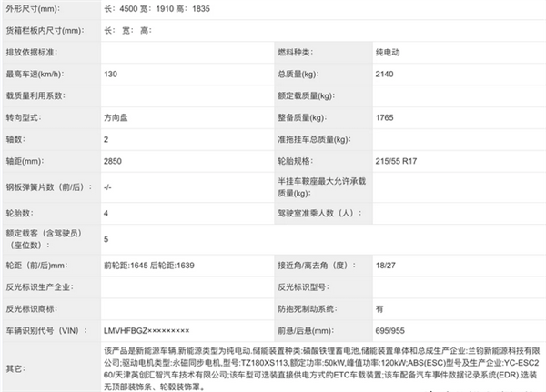This screenshot has width=546, height=392.
Task: Select approach/departure angle value 18/27
Action: pyautogui.click(x=386, y=266)
